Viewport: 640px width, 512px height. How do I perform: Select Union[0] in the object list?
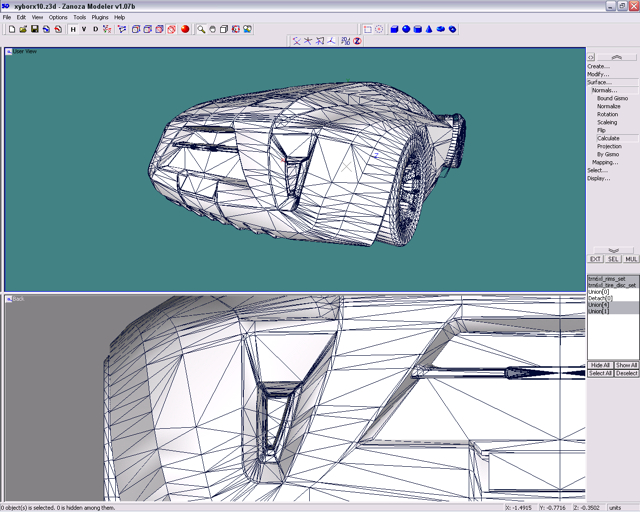tap(600, 291)
